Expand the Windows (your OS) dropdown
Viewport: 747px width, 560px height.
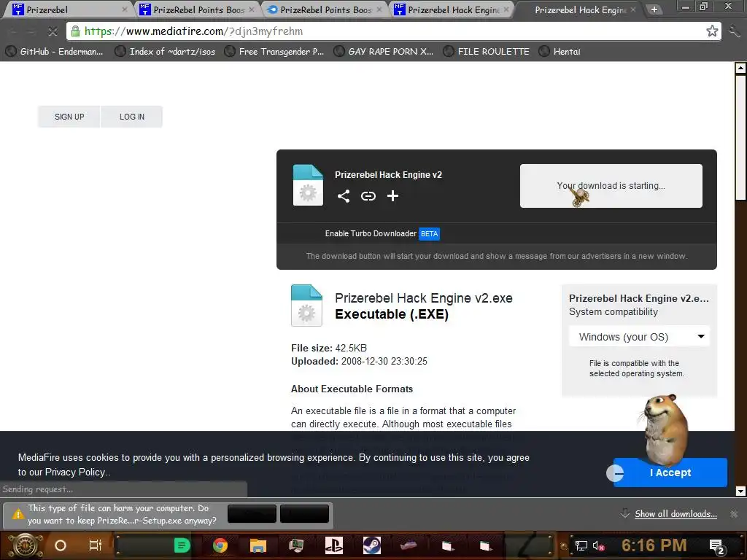click(639, 337)
